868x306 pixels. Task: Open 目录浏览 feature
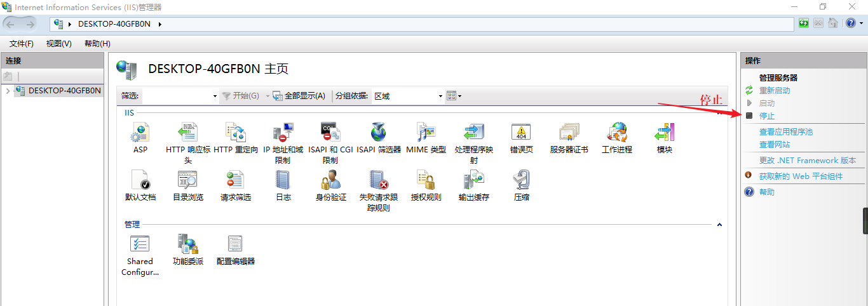(187, 180)
